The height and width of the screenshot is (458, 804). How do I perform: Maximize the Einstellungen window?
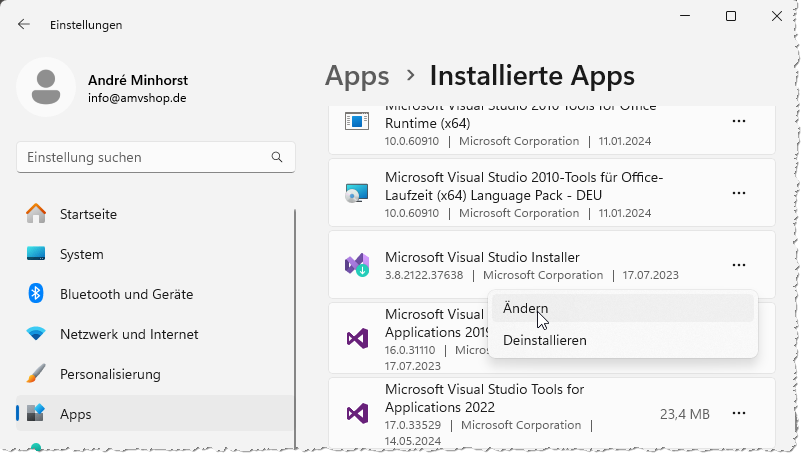[x=731, y=16]
